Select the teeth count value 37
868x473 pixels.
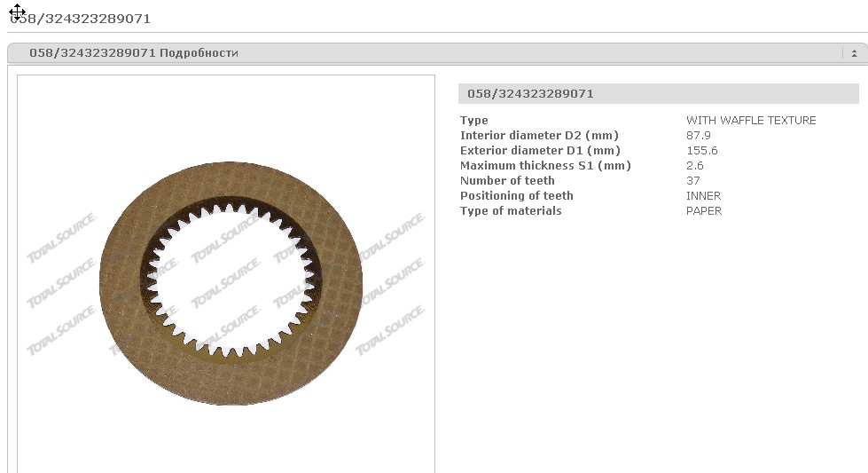click(x=693, y=181)
